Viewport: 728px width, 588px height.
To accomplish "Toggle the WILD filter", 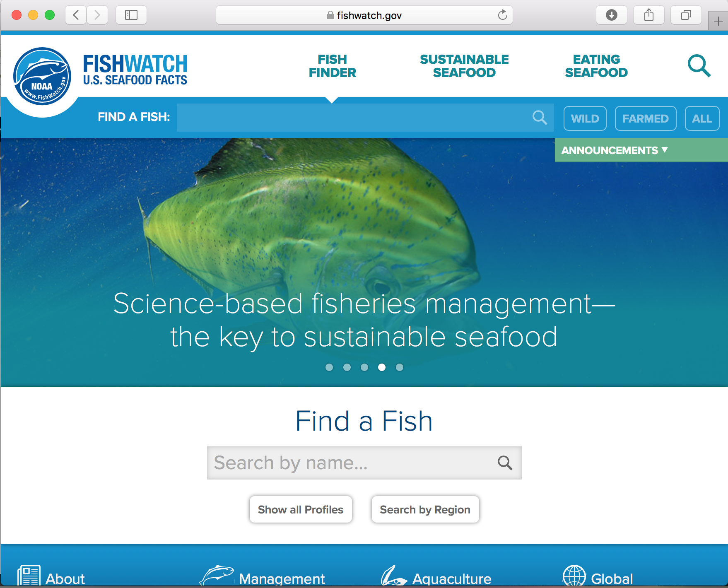I will [x=585, y=118].
